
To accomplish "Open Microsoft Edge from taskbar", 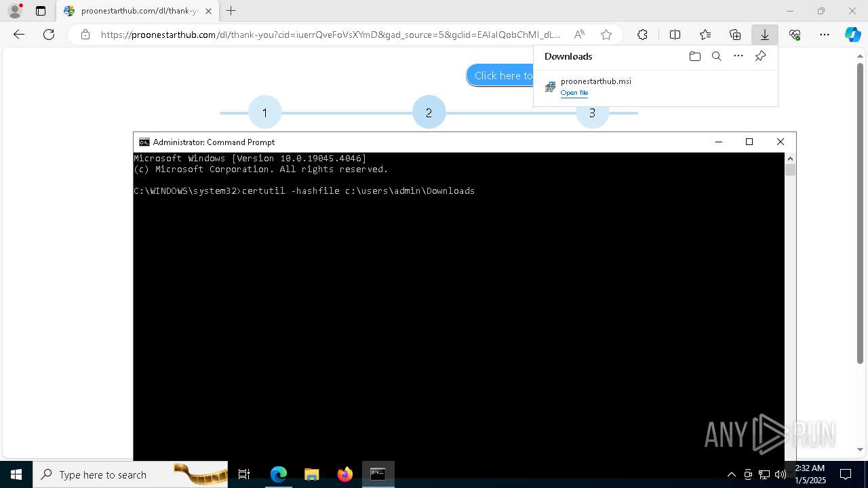I will click(x=279, y=474).
